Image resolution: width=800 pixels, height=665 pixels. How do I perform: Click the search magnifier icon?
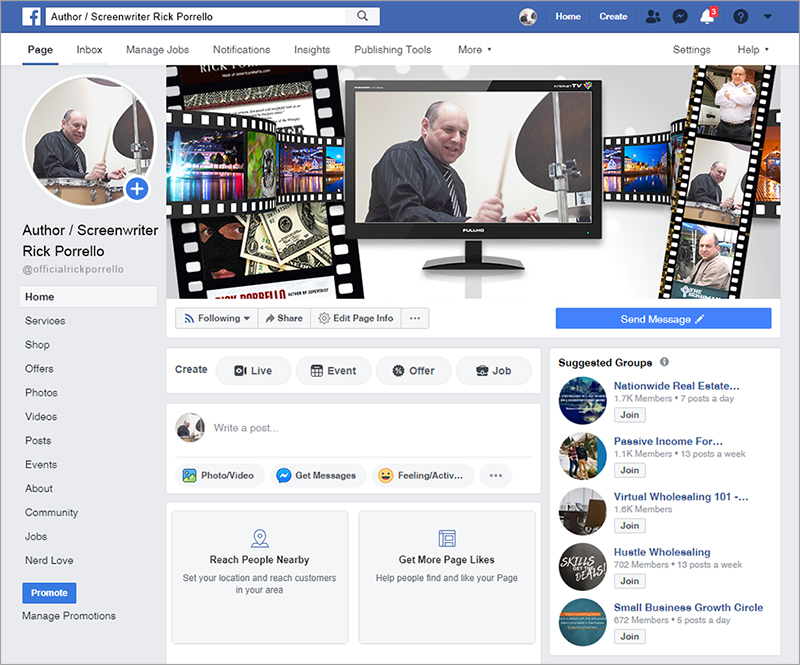pyautogui.click(x=361, y=17)
